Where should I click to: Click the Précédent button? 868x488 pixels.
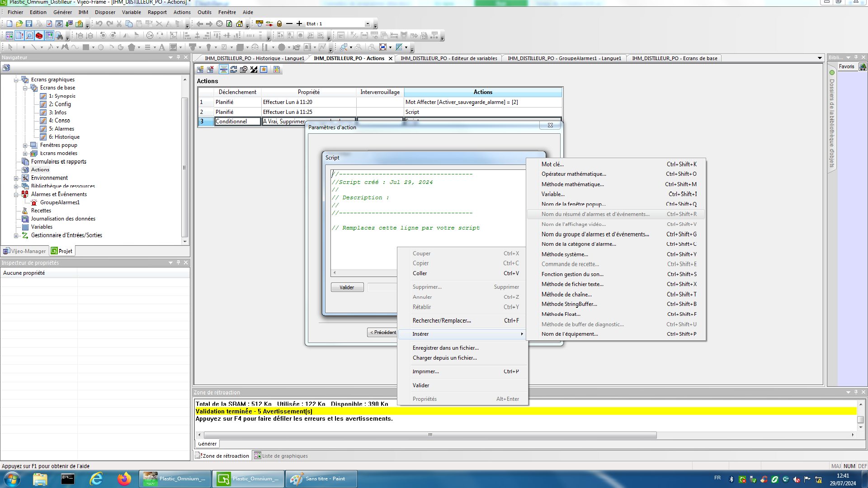(382, 333)
